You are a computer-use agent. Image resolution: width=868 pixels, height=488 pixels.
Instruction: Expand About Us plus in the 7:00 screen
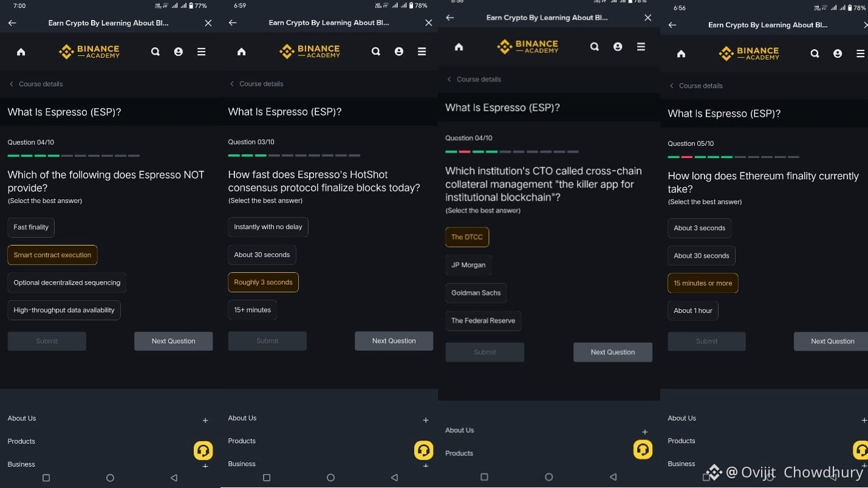(x=205, y=420)
